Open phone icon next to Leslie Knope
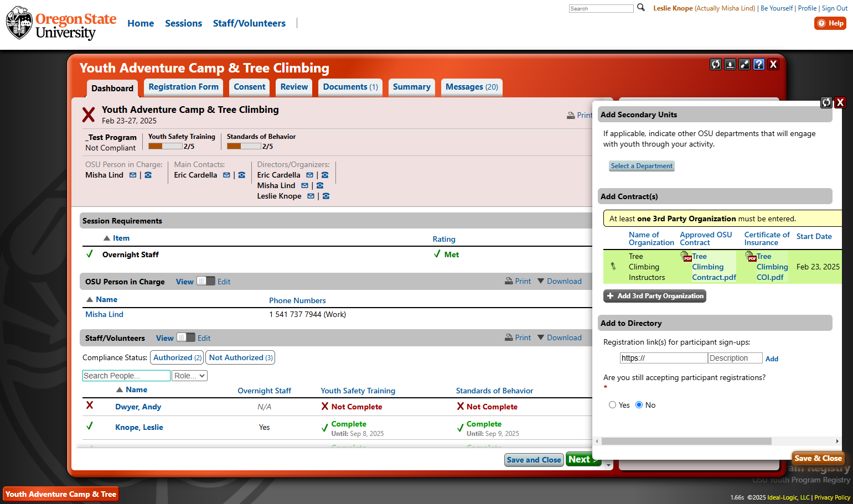This screenshot has width=853, height=504. click(x=326, y=196)
